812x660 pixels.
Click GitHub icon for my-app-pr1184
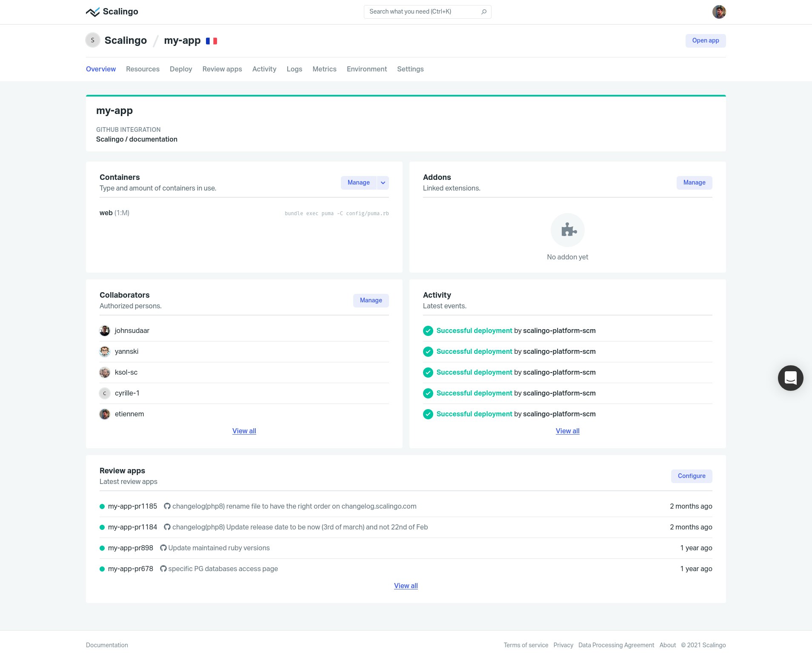coord(167,527)
